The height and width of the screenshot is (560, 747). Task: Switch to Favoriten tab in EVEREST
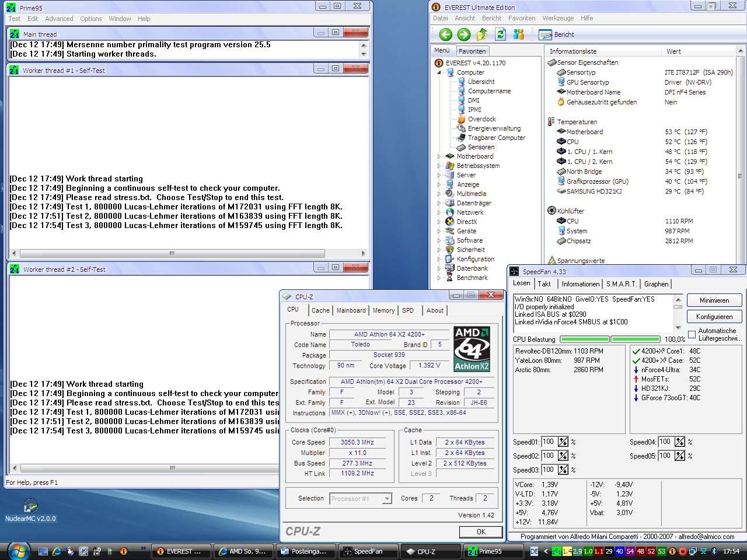tap(472, 51)
